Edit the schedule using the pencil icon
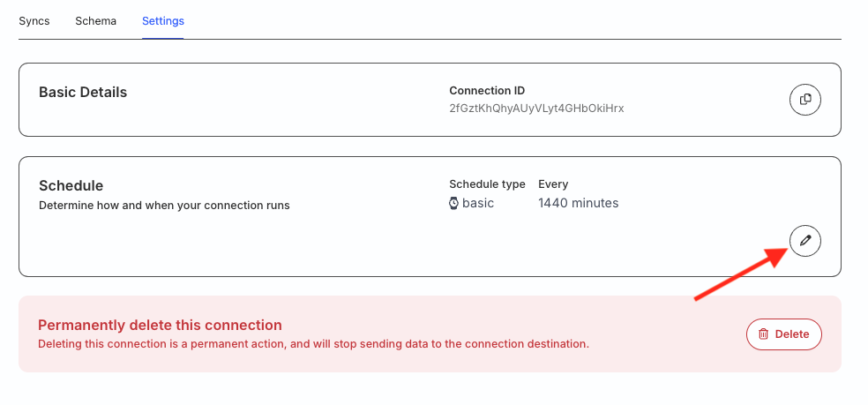 click(x=804, y=241)
